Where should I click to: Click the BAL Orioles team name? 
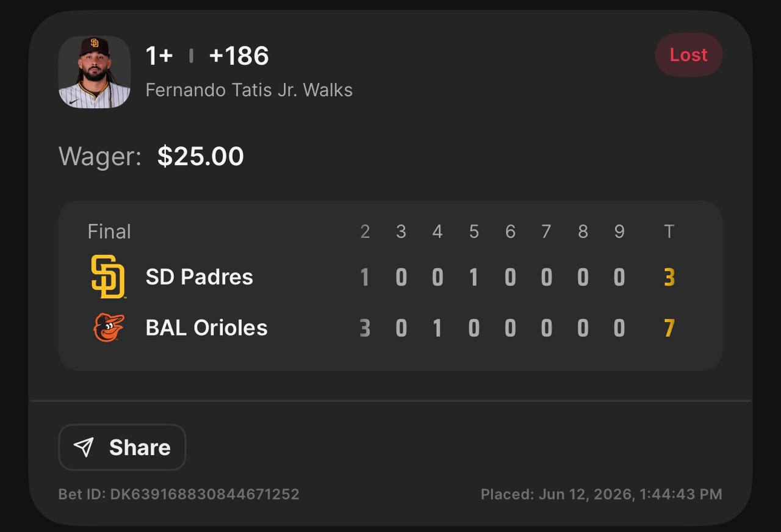tap(207, 328)
